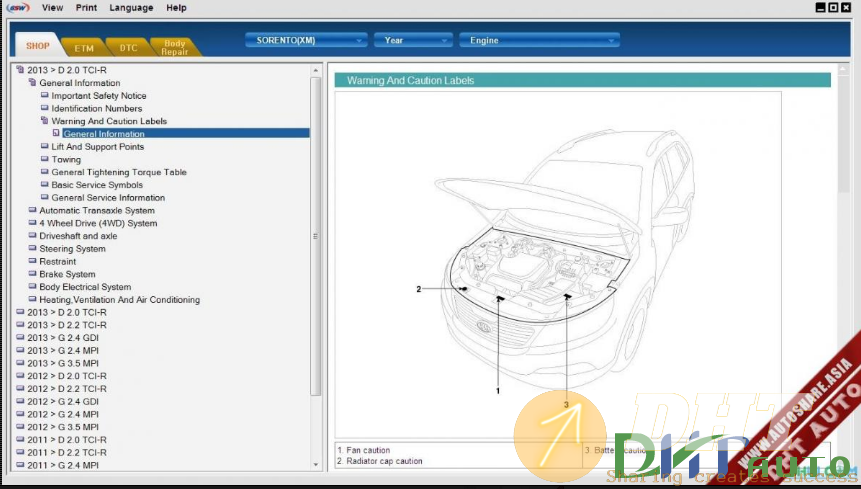Click the Body Electrical System book icon

click(32, 286)
